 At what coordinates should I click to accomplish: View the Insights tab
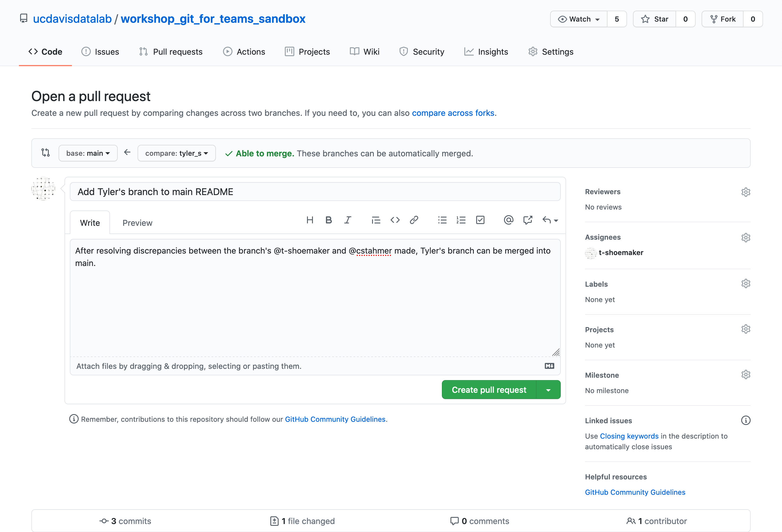(x=486, y=52)
